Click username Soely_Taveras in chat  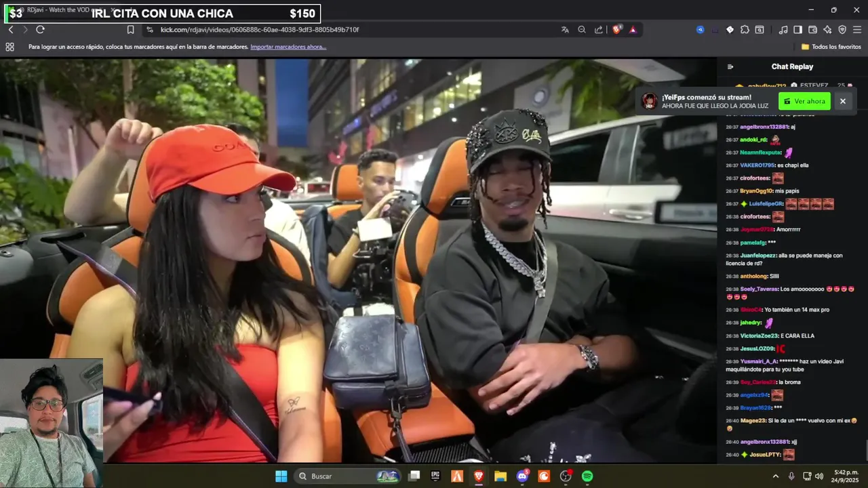759,289
